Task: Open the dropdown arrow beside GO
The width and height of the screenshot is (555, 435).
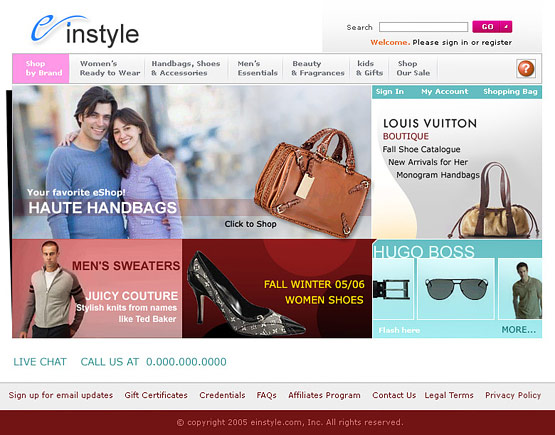Action: (506, 27)
